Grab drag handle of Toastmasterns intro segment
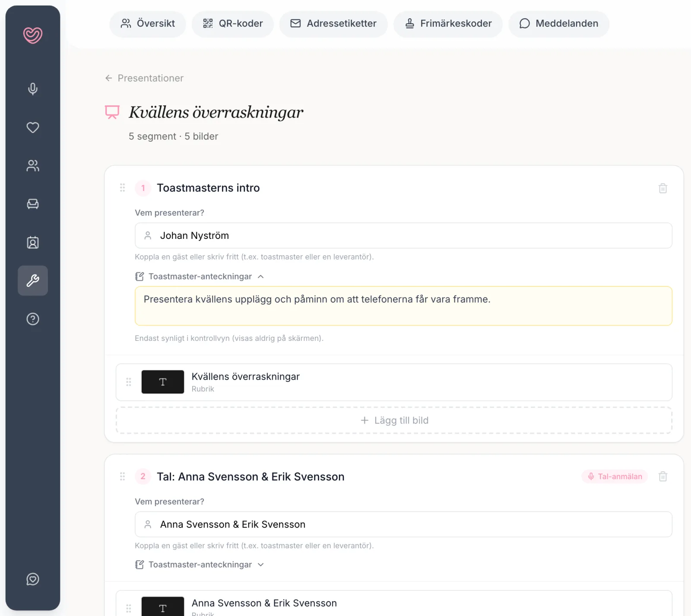The image size is (691, 616). pyautogui.click(x=123, y=187)
